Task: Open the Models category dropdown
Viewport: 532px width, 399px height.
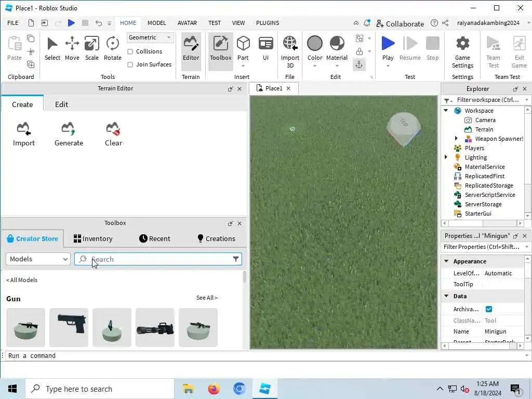Action: click(x=38, y=259)
